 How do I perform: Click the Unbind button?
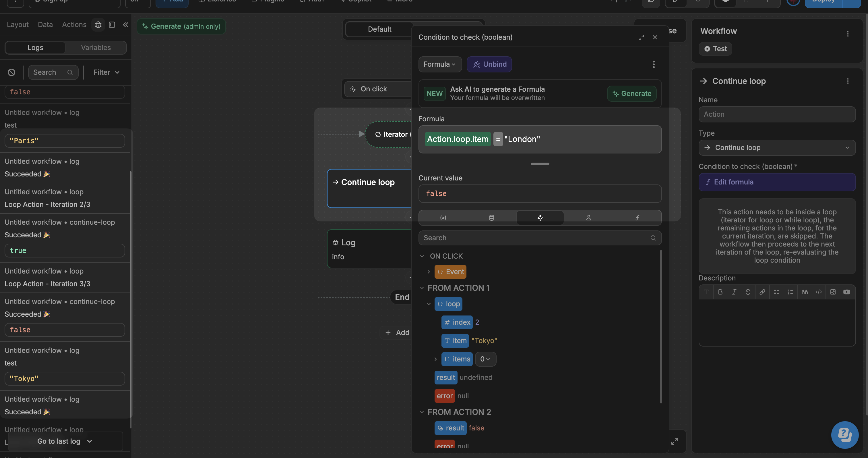pyautogui.click(x=489, y=64)
